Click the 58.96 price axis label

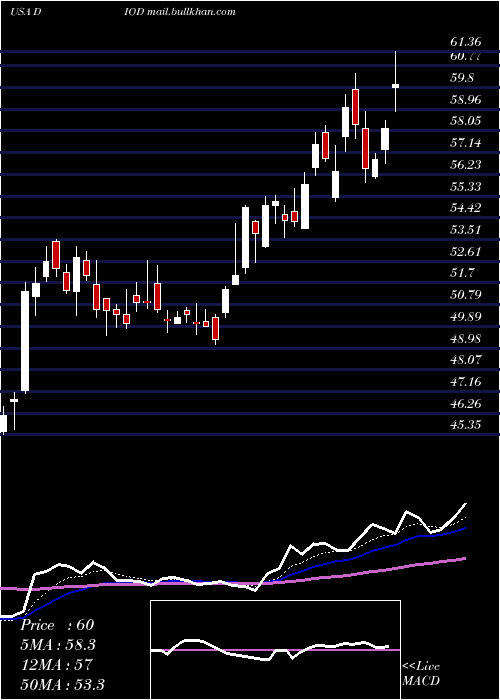(466, 99)
